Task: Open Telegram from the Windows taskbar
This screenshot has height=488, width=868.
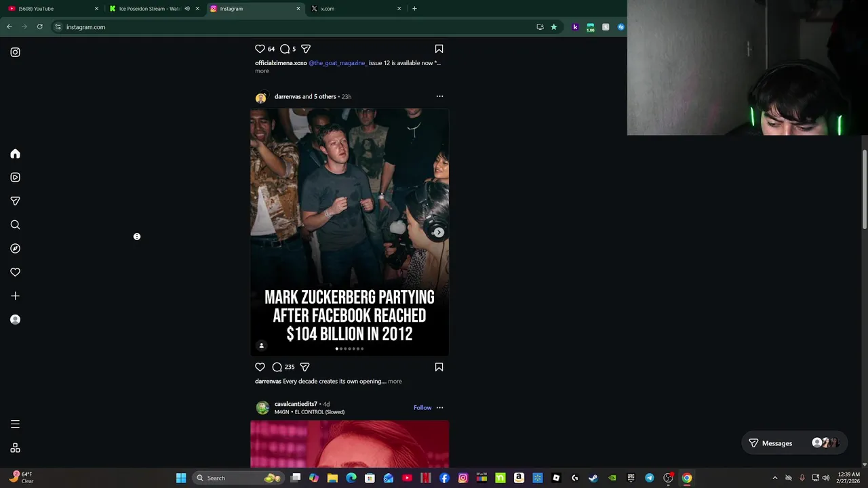Action: click(650, 478)
